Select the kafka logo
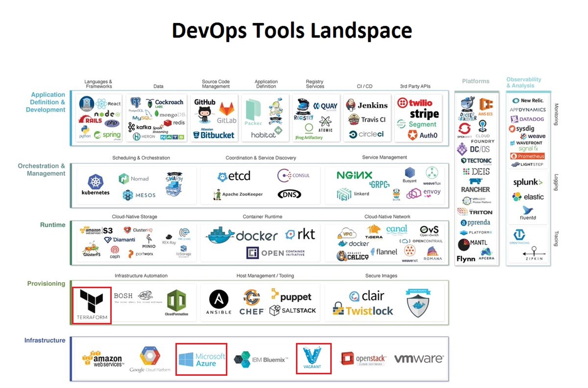588x388 pixels. pos(140,127)
